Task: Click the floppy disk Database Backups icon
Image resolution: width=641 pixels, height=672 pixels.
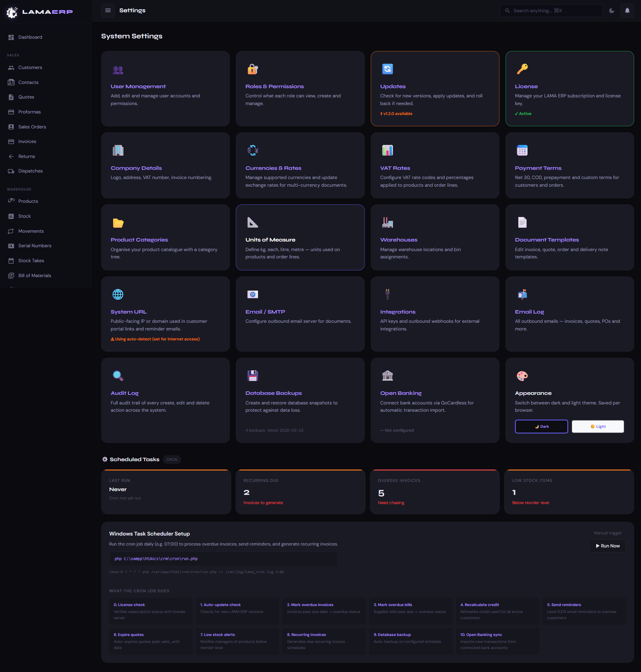Action: (x=253, y=376)
